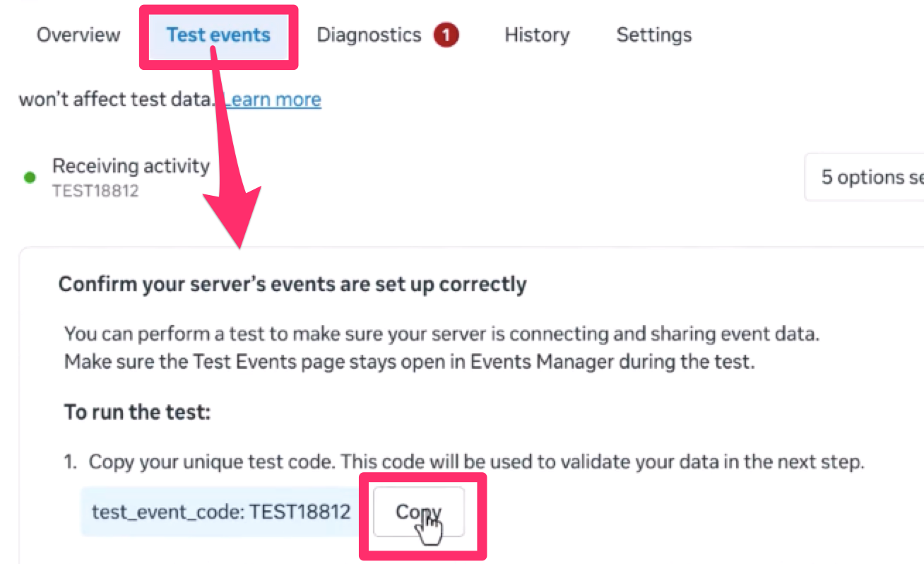Click the green receiving activity status dot
This screenshot has width=924, height=564.
tap(30, 177)
